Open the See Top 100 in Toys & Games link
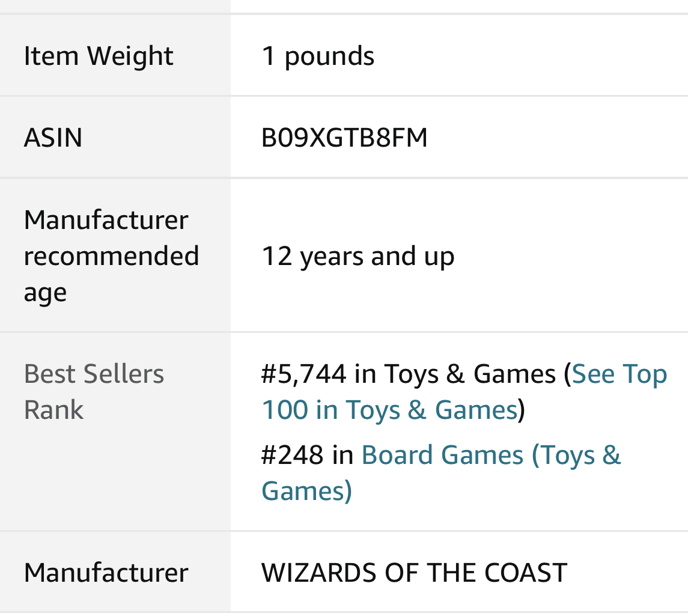The image size is (688, 616). coord(619,374)
